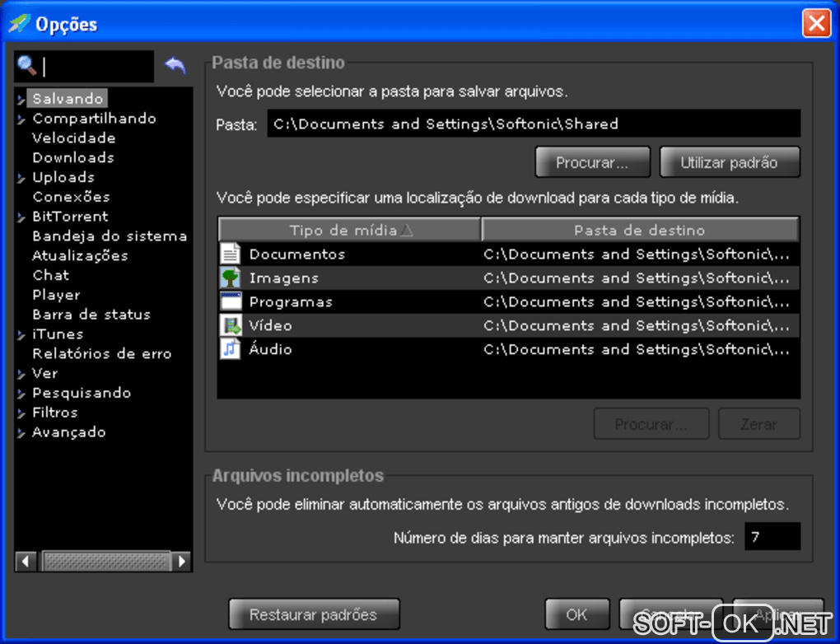Click the LimeWire icon in title bar
Image resolution: width=840 pixels, height=644 pixels.
(x=19, y=23)
